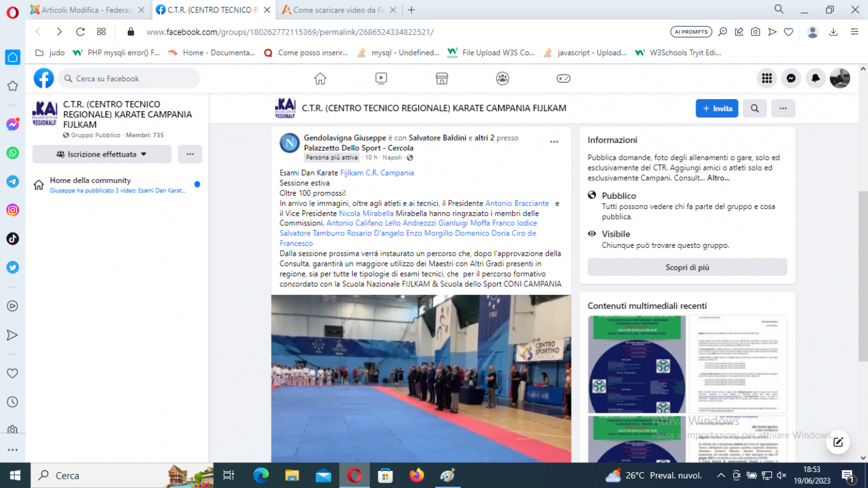Open Opera easy setup icon
This screenshot has height=488, width=868.
coord(855,32)
